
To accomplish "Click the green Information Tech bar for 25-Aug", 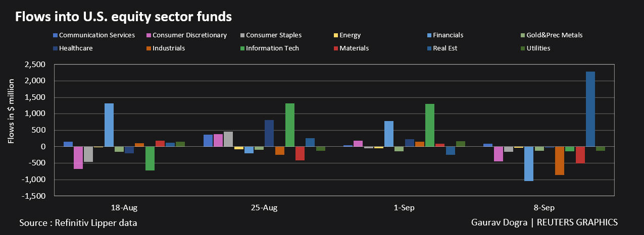I will [290, 125].
